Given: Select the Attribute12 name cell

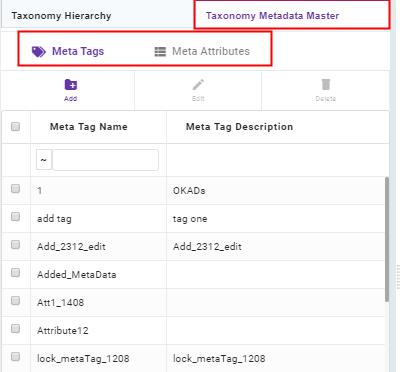Looking at the screenshot, I should click(98, 331).
